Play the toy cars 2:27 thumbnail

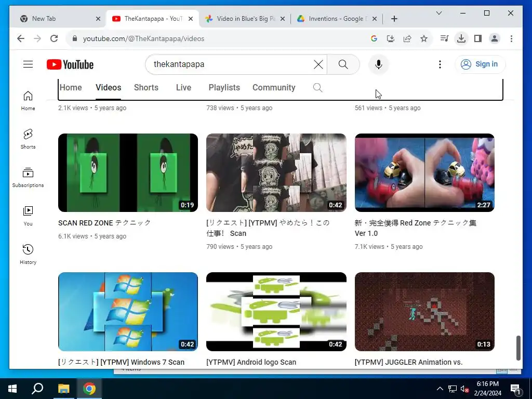click(x=424, y=172)
